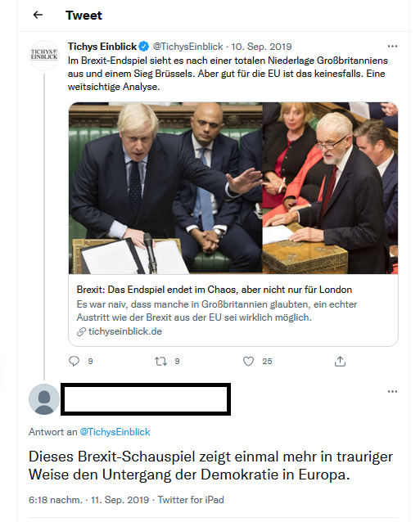Open the Brexit article preview image
420x522 pixels.
(x=233, y=188)
